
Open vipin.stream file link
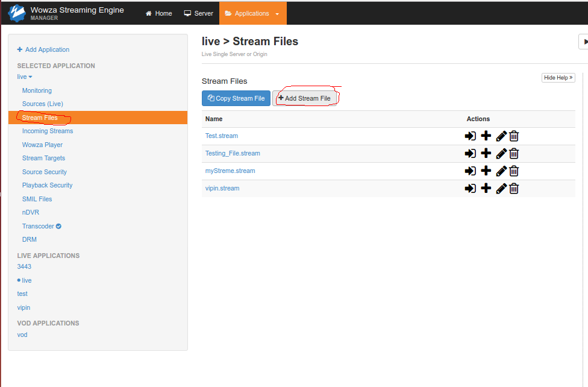222,189
